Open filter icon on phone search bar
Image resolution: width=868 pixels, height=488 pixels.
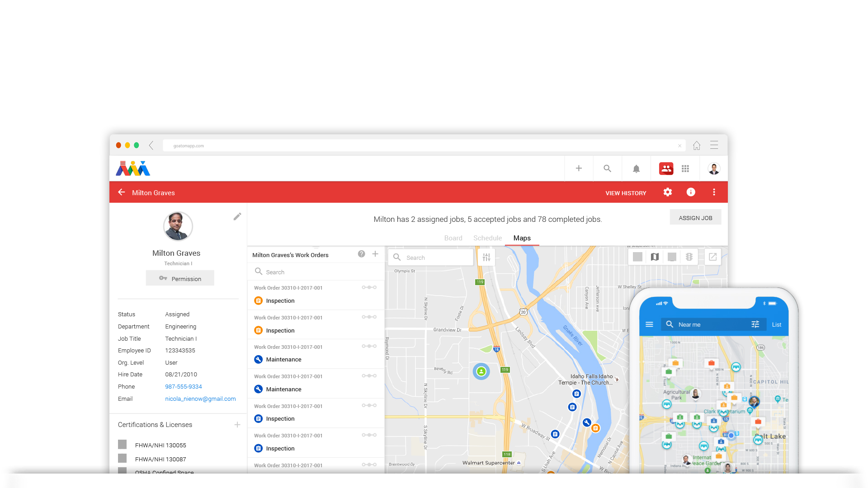pyautogui.click(x=755, y=324)
